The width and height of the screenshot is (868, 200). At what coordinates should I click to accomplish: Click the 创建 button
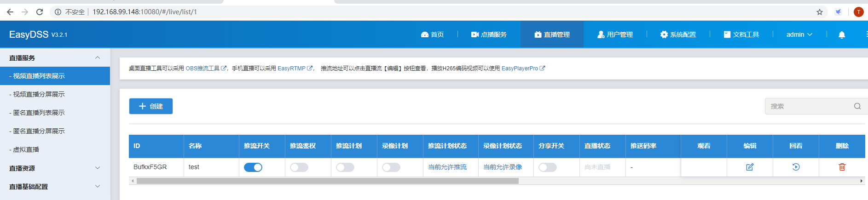[x=151, y=106]
